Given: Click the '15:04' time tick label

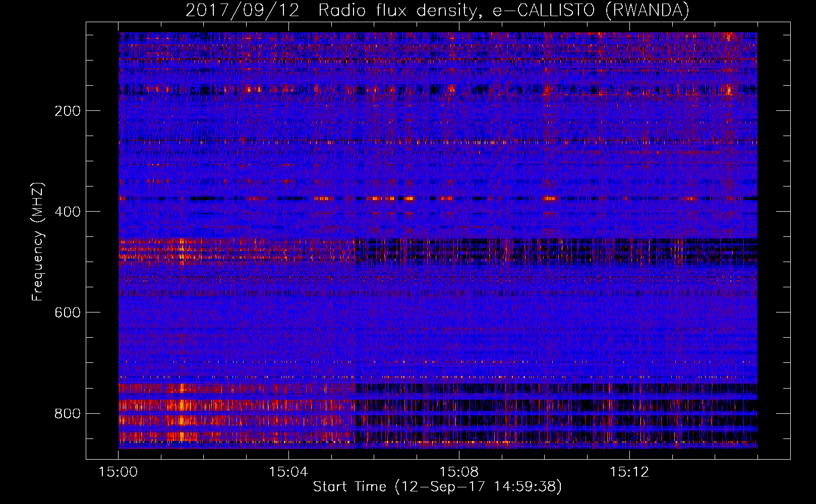Looking at the screenshot, I should click(x=288, y=472).
